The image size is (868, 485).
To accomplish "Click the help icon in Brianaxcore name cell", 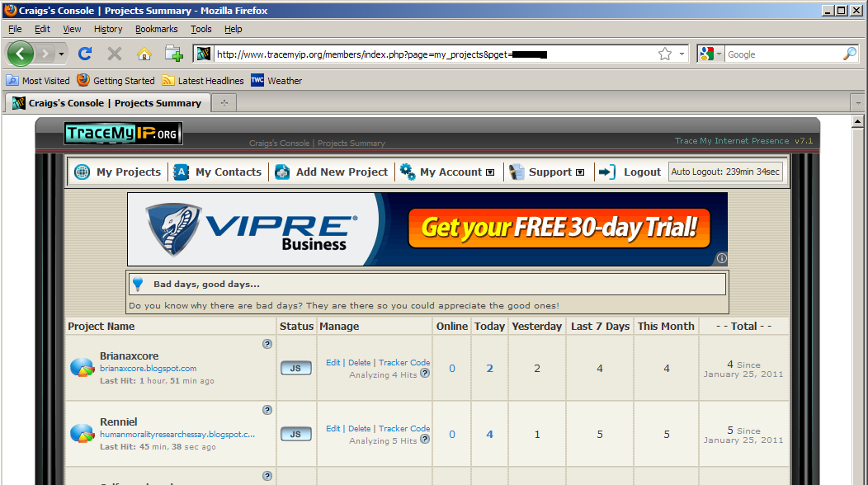I will click(267, 344).
